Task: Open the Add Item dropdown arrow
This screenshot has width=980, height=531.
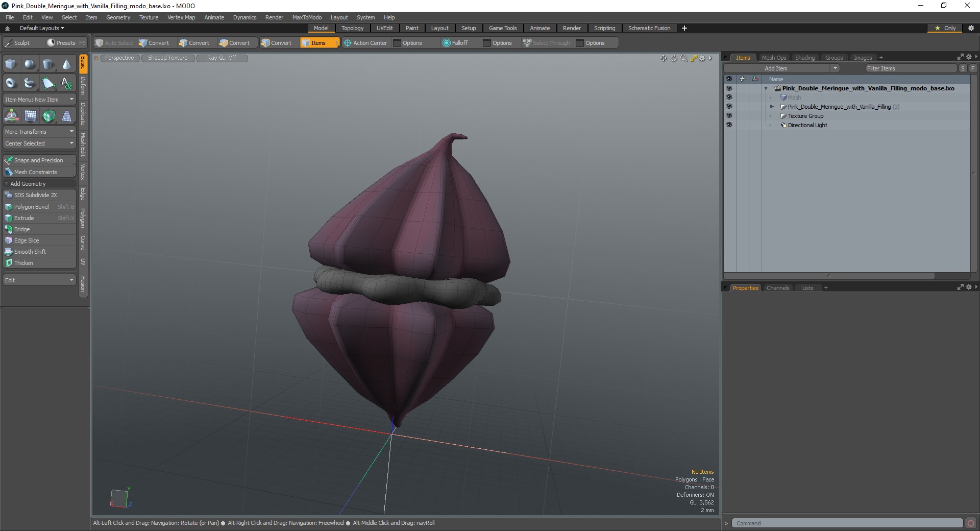Action: coord(835,68)
